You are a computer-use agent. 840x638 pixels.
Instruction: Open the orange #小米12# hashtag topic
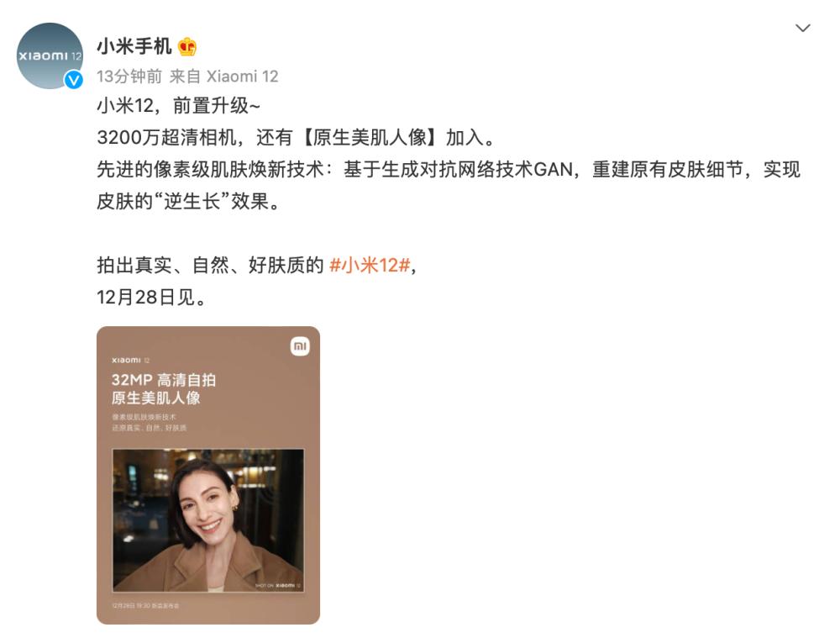pos(370,265)
